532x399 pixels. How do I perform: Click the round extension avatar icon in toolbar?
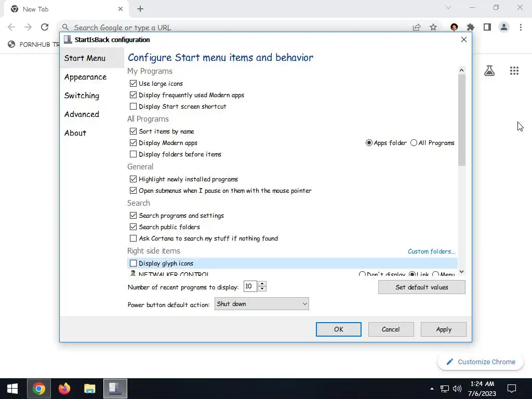coord(454,27)
